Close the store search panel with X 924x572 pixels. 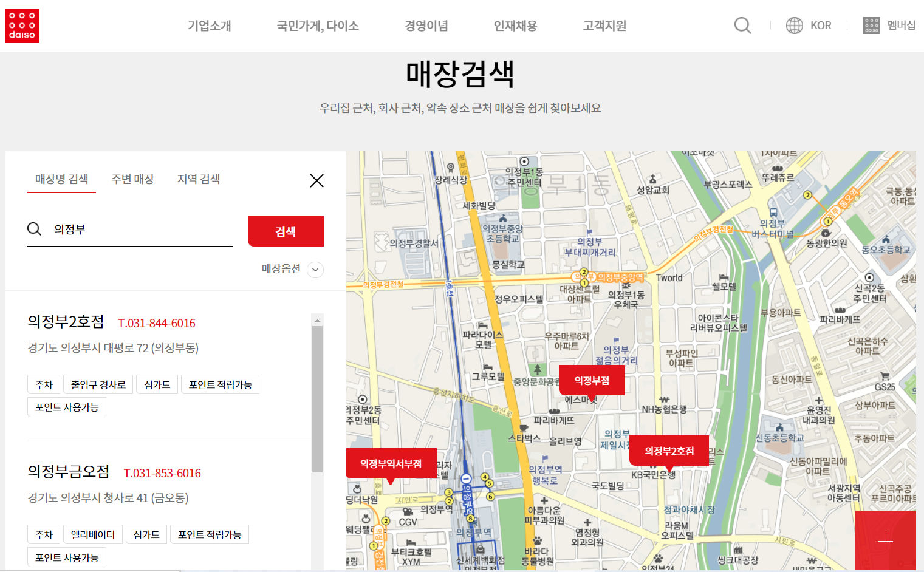click(317, 180)
